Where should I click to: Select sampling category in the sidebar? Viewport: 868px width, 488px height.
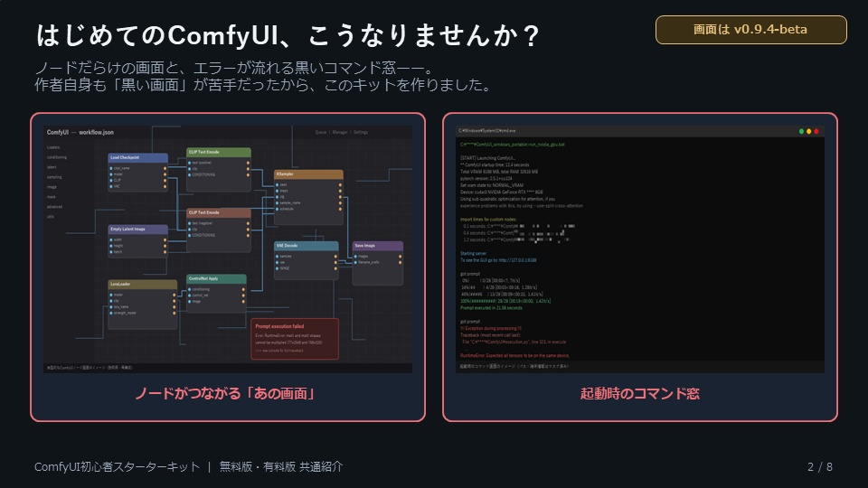[54, 177]
